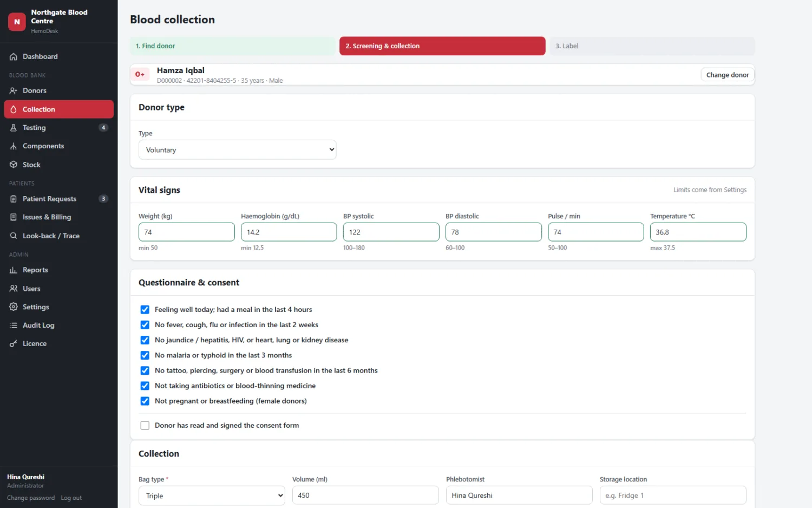Click the Dashboard home icon
The image size is (812, 508).
pyautogui.click(x=14, y=57)
